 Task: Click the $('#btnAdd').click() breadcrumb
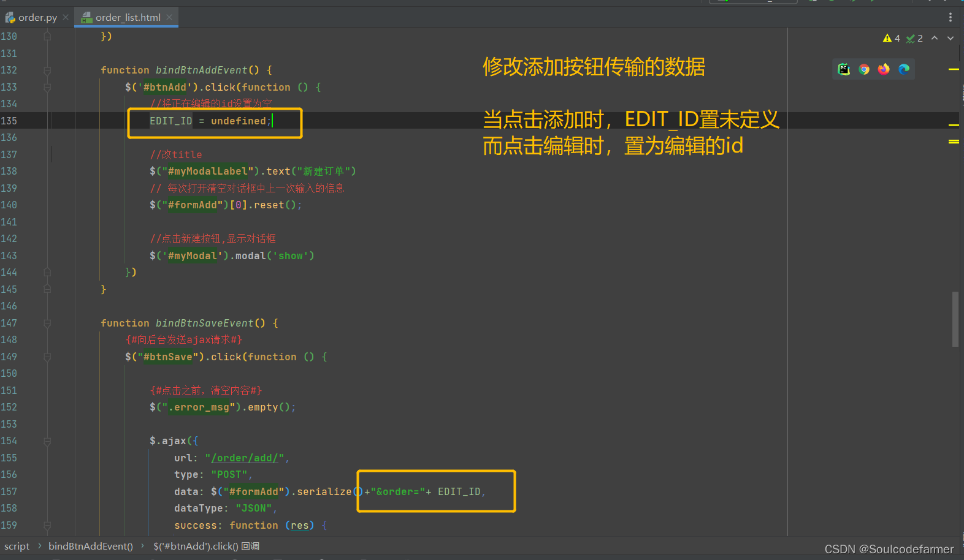pos(207,546)
